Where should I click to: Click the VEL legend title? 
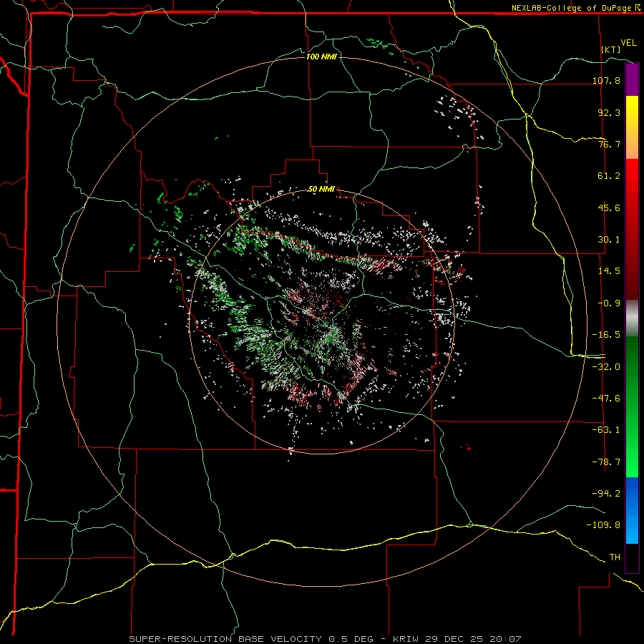[628, 43]
